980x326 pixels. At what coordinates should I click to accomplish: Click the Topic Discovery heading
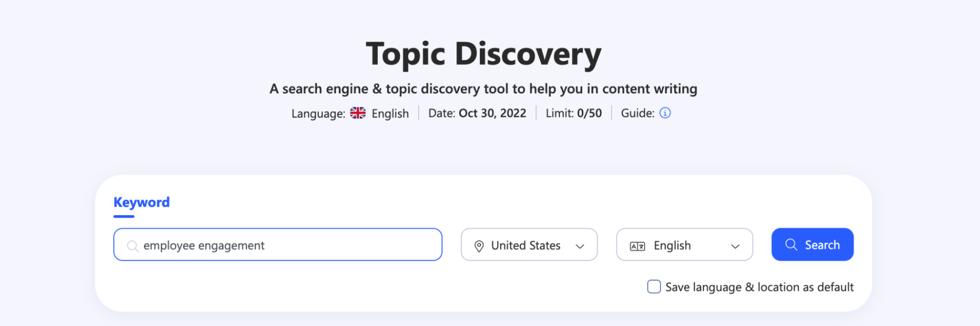pos(483,54)
